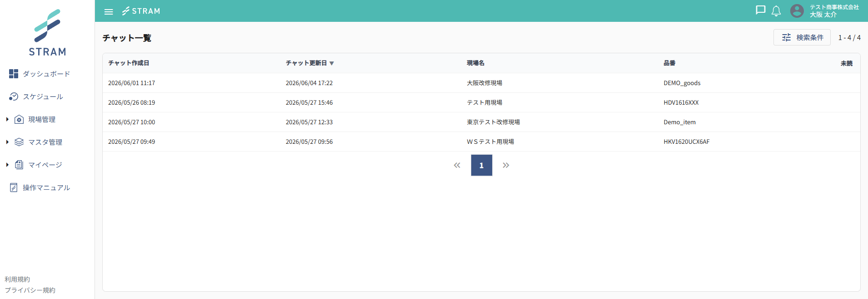This screenshot has height=299, width=868.
Task: Click the 未読 column header
Action: (x=847, y=63)
